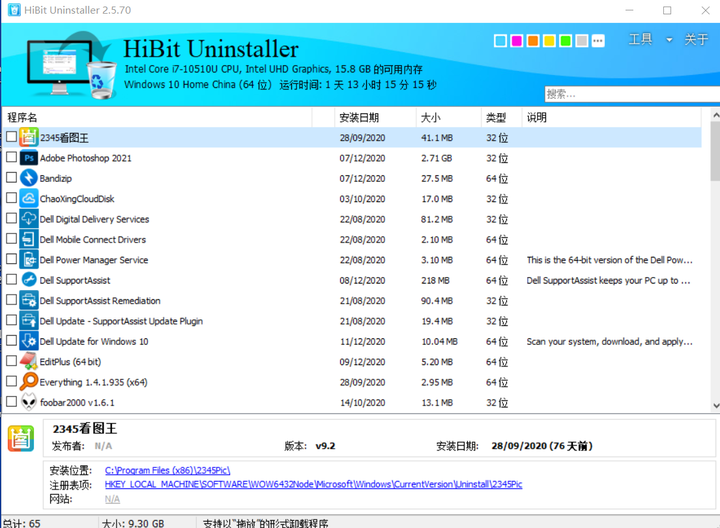Viewport: 720px width, 528px height.
Task: Click the foobar2000 alien icon
Action: 28,402
